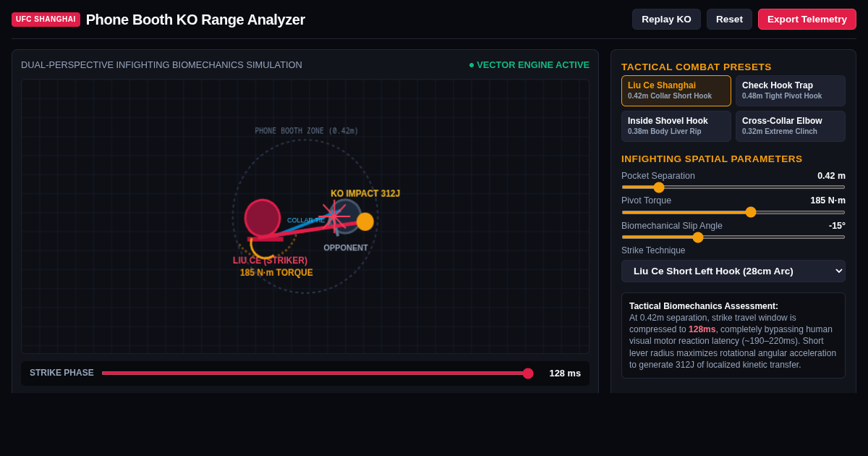Click the Infighting Spatial Parameters heading
The width and height of the screenshot is (868, 456).
tap(712, 159)
